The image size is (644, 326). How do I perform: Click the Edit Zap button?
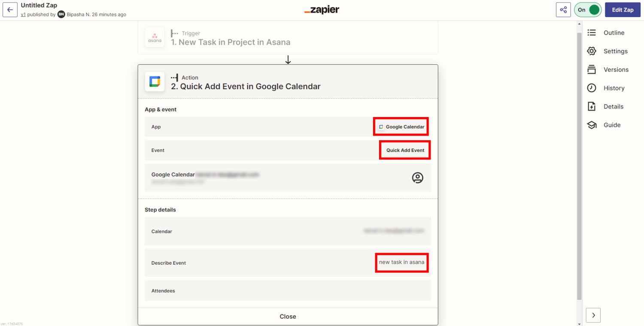point(623,10)
